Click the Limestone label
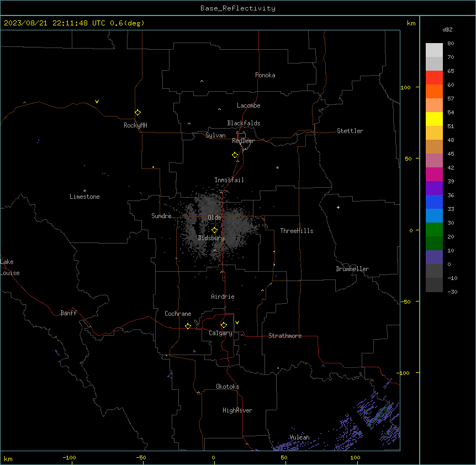This screenshot has height=465, width=476. (84, 197)
